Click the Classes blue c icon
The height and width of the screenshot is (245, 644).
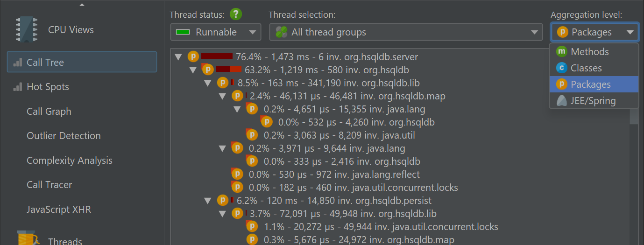562,68
